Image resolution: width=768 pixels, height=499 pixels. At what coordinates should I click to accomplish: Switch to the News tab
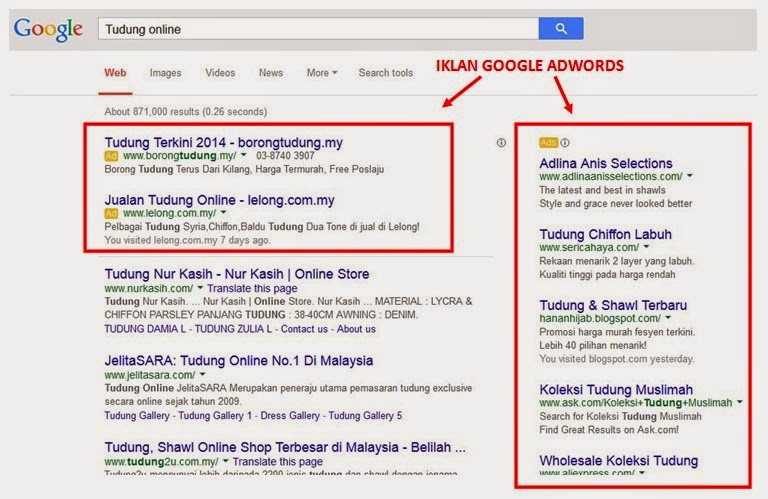[271, 73]
